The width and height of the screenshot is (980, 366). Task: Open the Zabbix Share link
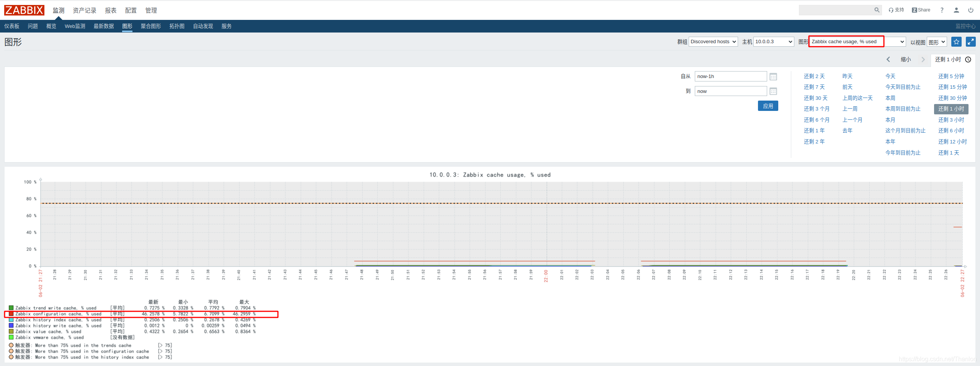[x=921, y=10]
